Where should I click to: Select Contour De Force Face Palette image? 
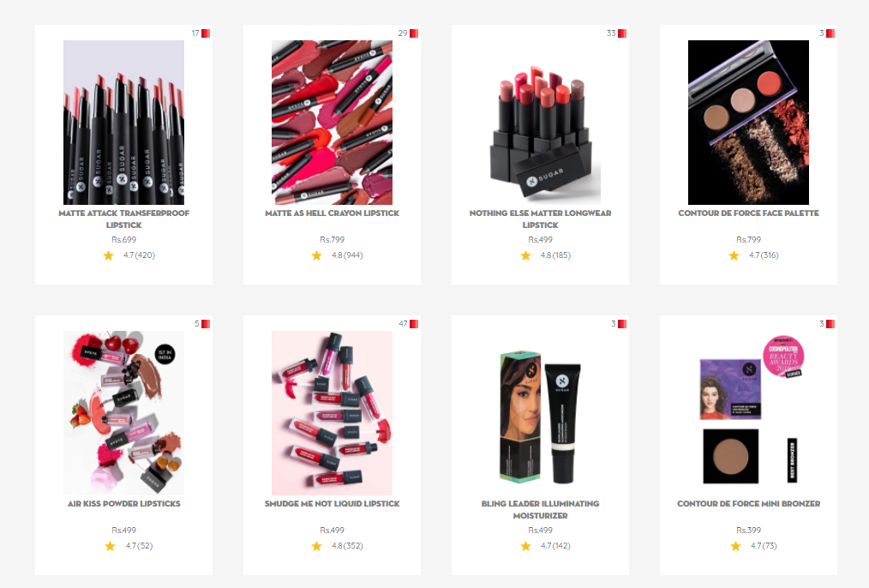pyautogui.click(x=748, y=123)
